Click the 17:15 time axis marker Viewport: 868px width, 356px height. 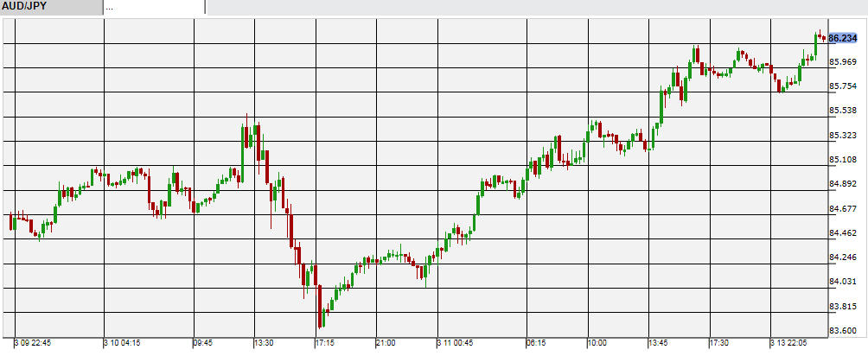(x=324, y=343)
